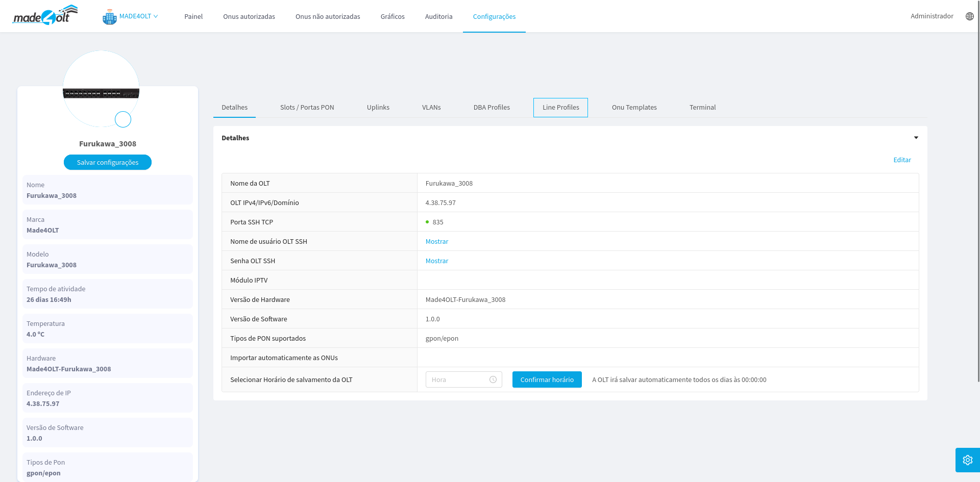Click the made4olt logo

pos(45,16)
